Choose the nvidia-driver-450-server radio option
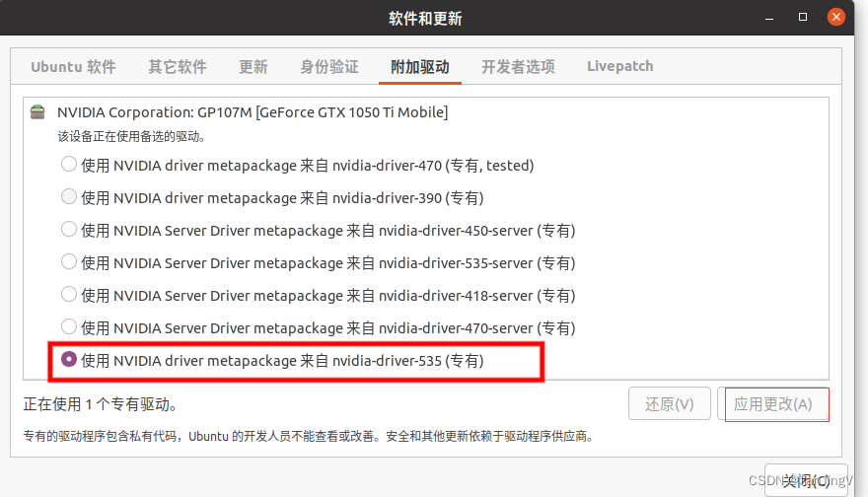This screenshot has height=497, width=868. click(x=69, y=230)
